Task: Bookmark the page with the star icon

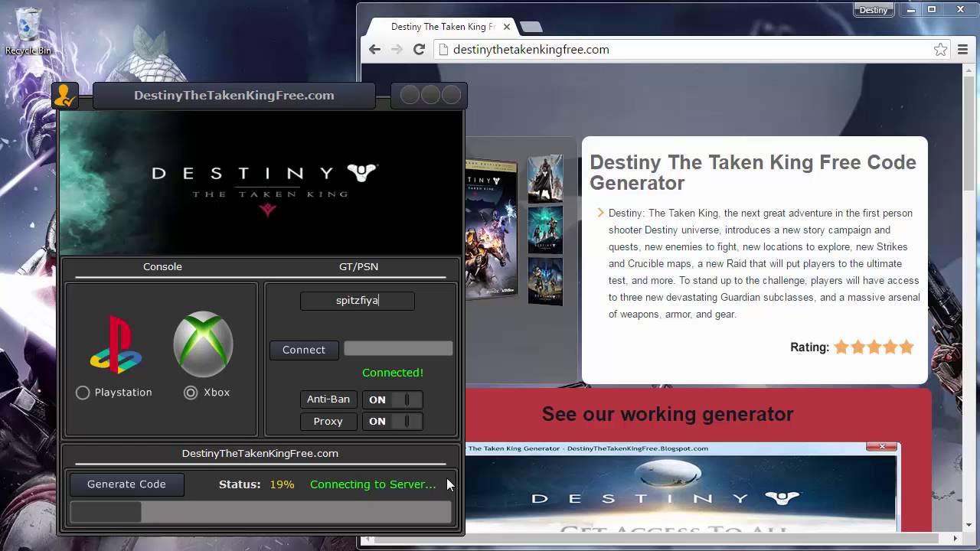Action: [x=940, y=50]
